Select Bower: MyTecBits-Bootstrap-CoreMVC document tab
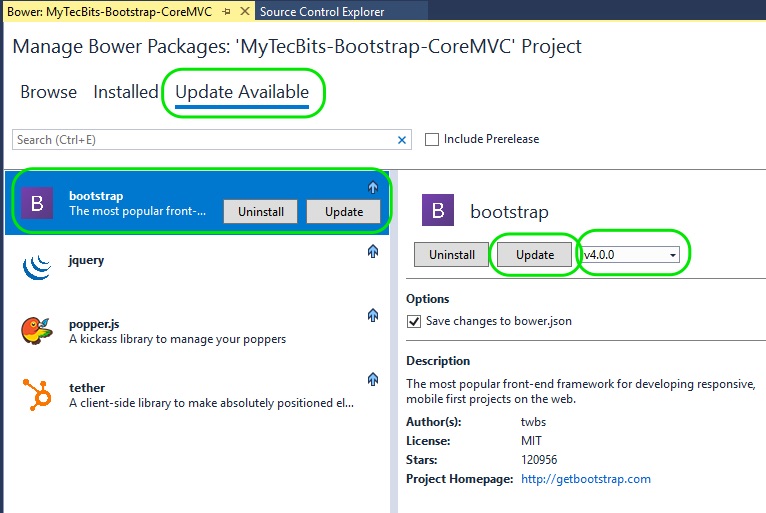This screenshot has height=513, width=766. tap(109, 12)
